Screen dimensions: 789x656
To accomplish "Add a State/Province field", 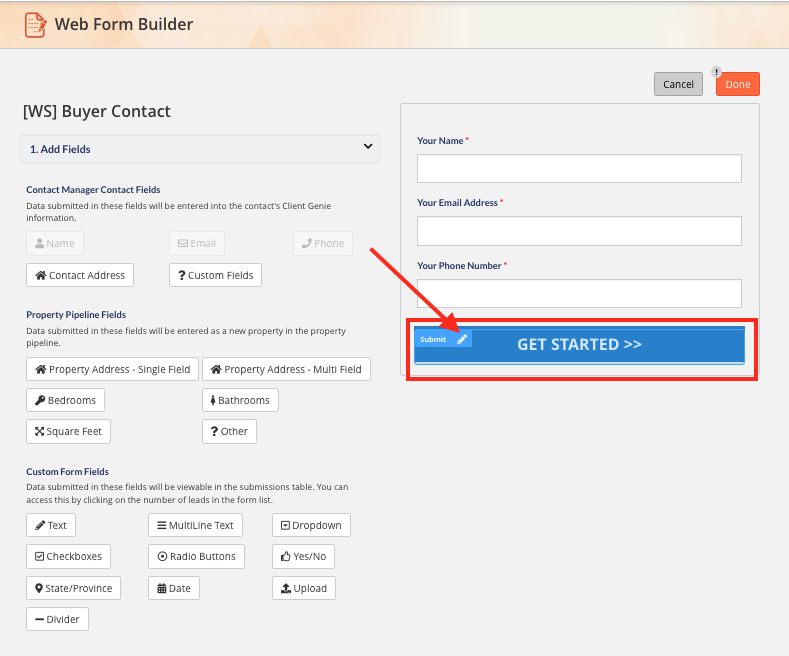I will (x=73, y=588).
